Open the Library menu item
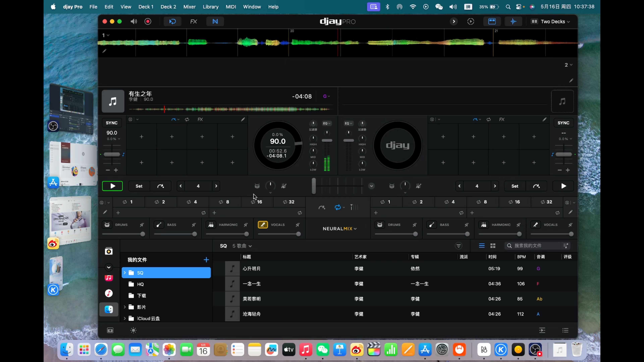The width and height of the screenshot is (644, 362). (210, 7)
